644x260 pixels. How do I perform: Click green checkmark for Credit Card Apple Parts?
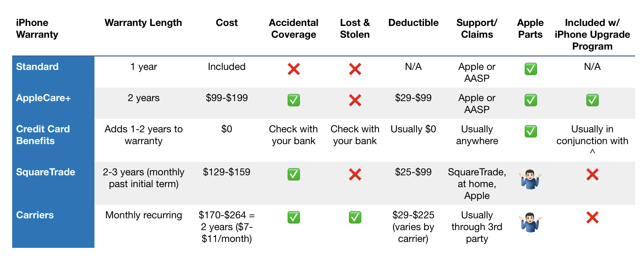click(531, 131)
